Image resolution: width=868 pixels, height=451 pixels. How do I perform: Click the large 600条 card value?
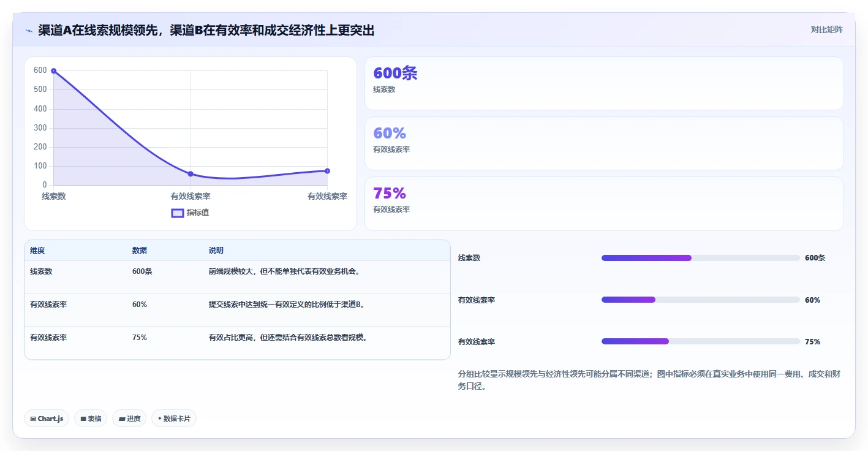395,73
